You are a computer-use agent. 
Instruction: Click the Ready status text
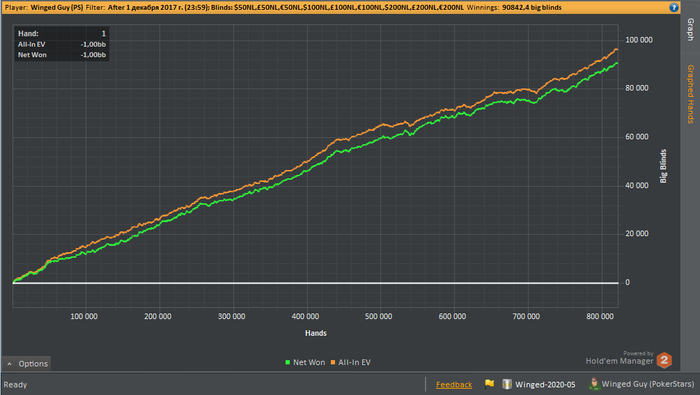(x=15, y=385)
